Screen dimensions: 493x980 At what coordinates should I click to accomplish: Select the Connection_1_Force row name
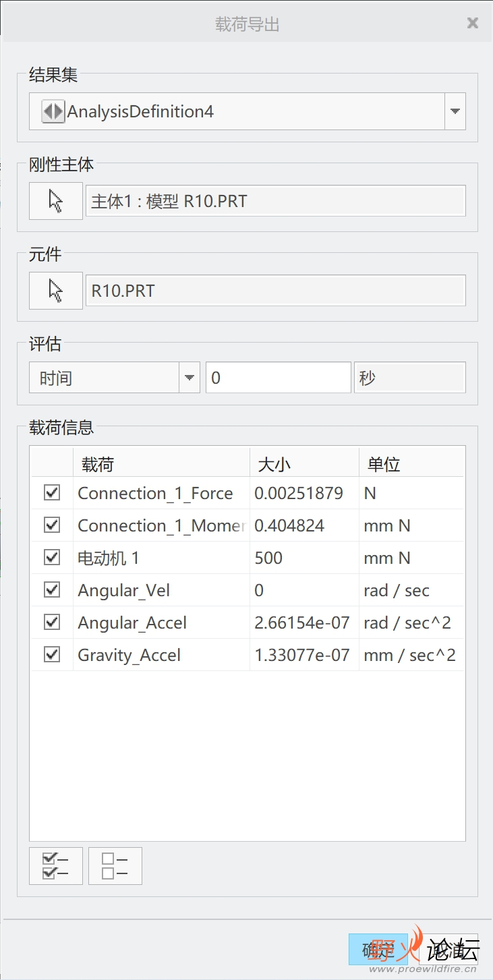tap(155, 493)
